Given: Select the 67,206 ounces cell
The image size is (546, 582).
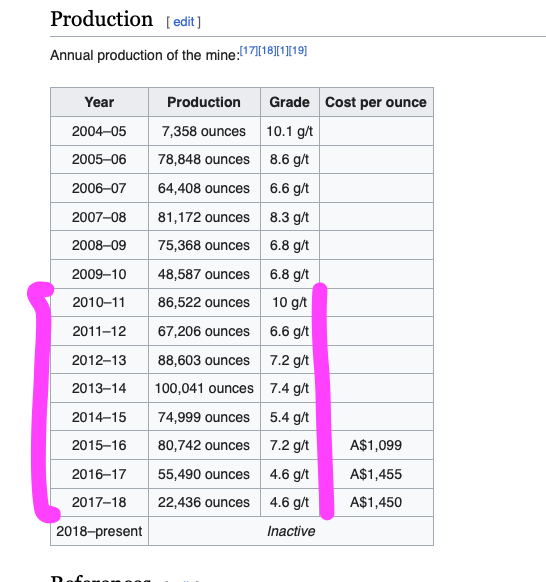Looking at the screenshot, I should 204,331.
